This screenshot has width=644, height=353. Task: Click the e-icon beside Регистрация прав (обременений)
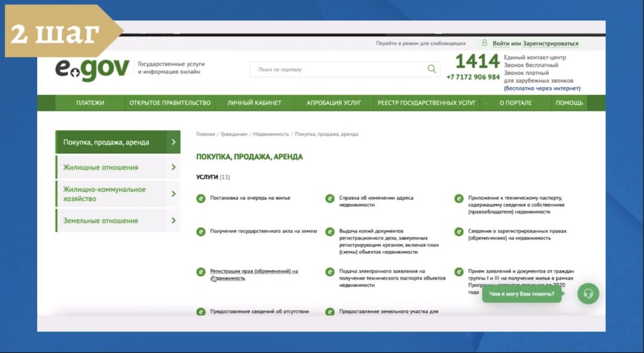point(201,272)
